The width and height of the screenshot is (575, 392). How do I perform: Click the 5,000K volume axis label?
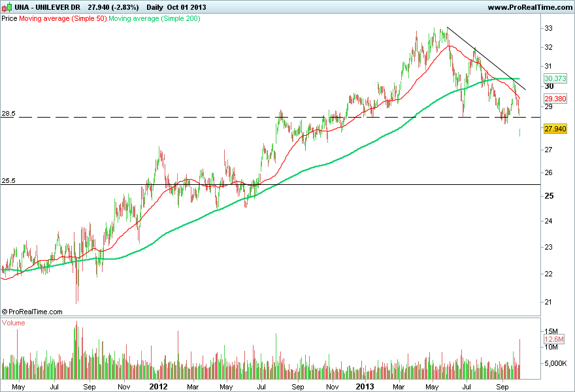tap(555, 363)
